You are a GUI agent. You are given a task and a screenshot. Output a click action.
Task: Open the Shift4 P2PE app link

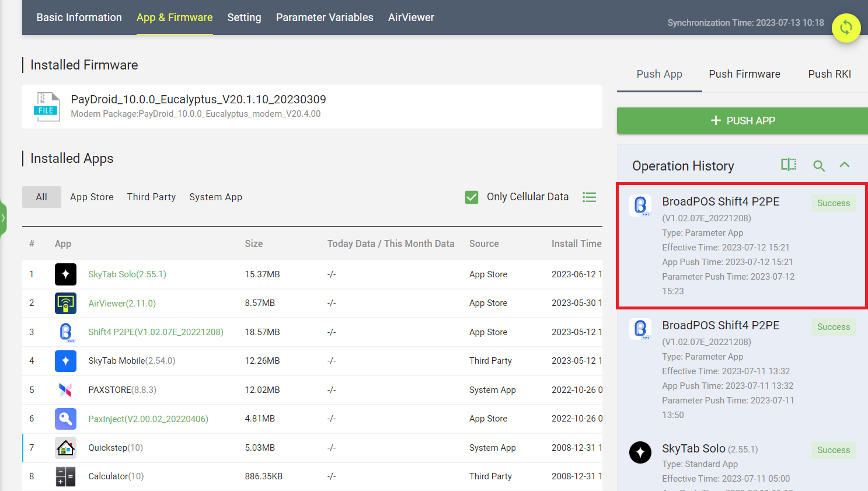(x=156, y=332)
